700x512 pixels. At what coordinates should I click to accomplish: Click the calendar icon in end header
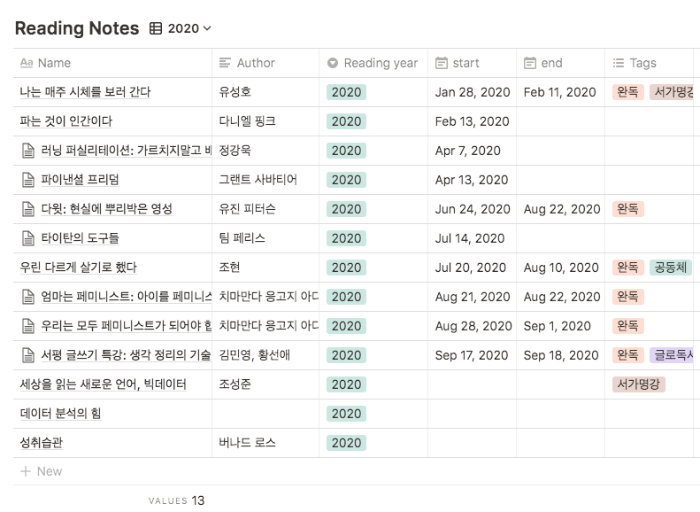point(529,63)
